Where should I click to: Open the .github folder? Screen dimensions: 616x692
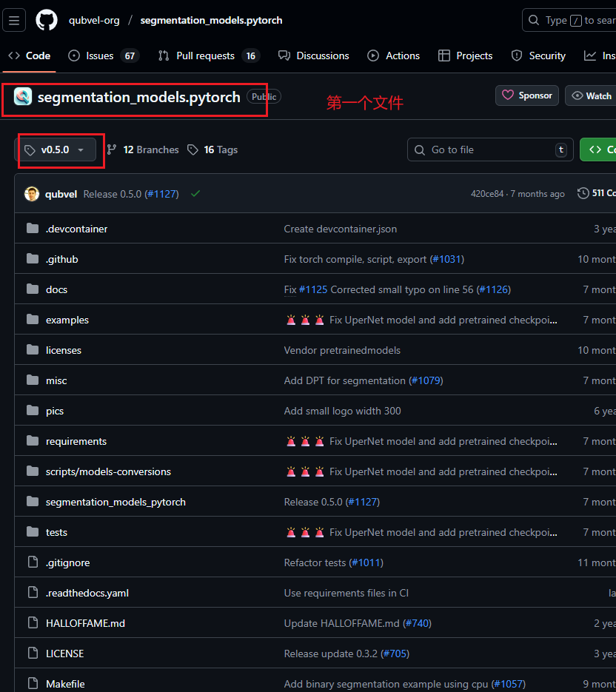coord(61,259)
